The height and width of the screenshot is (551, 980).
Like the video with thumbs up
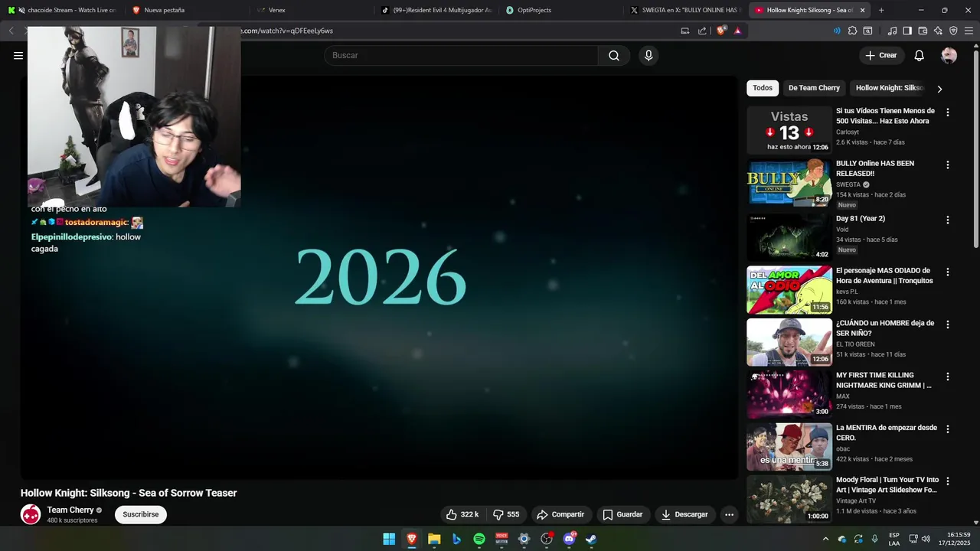[x=462, y=514]
